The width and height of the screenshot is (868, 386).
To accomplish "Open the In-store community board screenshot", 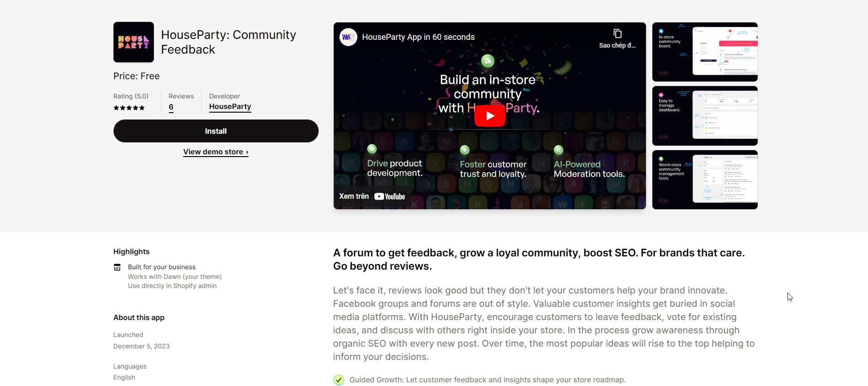I will [x=705, y=52].
